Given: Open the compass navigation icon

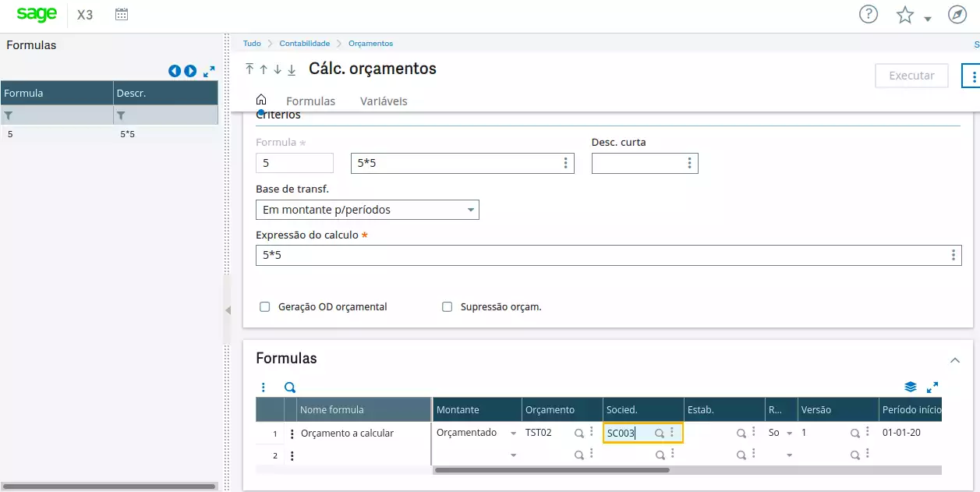Looking at the screenshot, I should (x=957, y=14).
